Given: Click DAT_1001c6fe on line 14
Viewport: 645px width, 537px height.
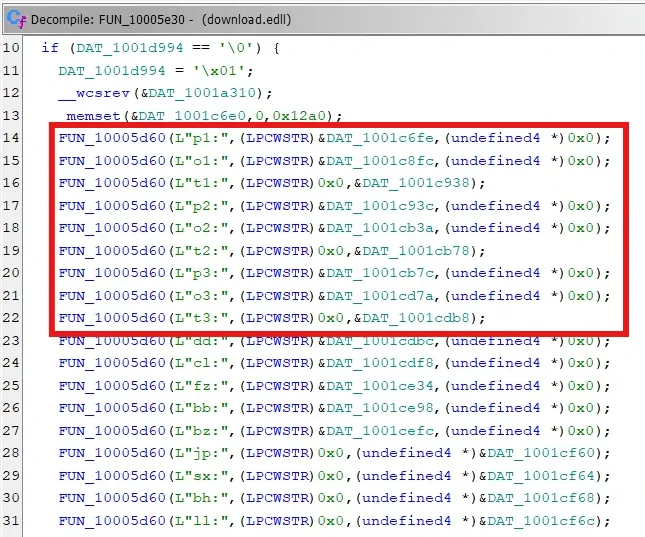Looking at the screenshot, I should coord(380,138).
